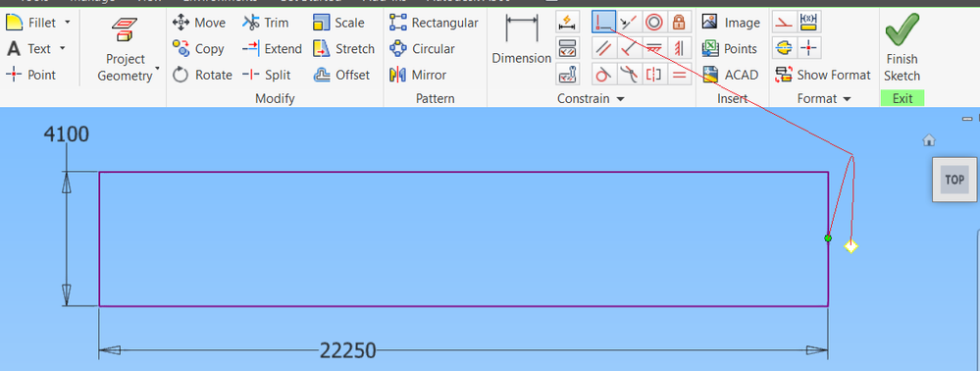
Task: Toggle Construction line format
Action: 783,23
